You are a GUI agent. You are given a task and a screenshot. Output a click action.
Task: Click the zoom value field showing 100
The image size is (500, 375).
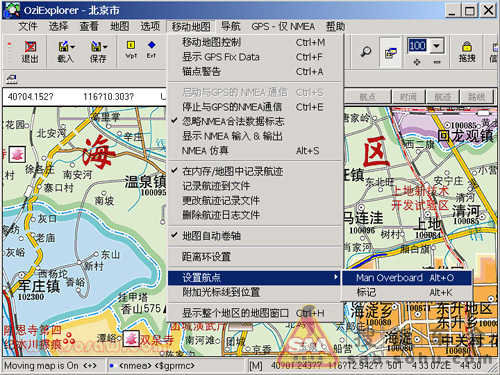pos(418,45)
